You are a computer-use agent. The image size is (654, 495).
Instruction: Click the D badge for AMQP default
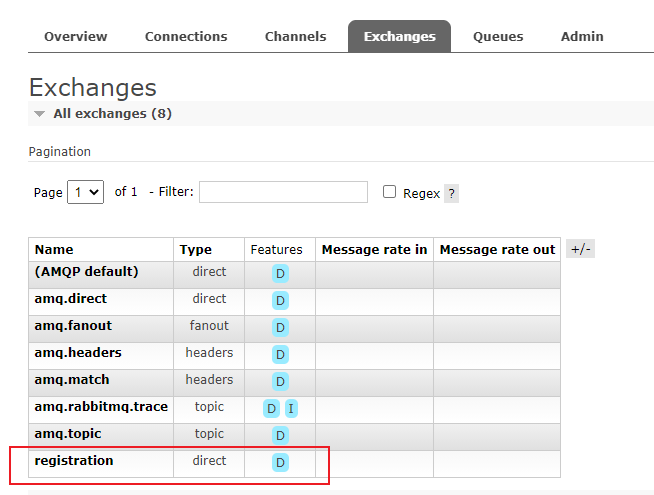280,273
